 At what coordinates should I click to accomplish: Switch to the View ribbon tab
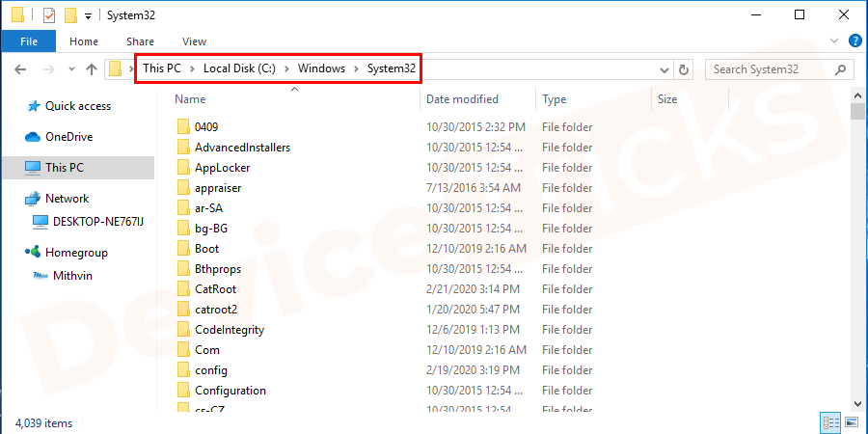pos(194,41)
